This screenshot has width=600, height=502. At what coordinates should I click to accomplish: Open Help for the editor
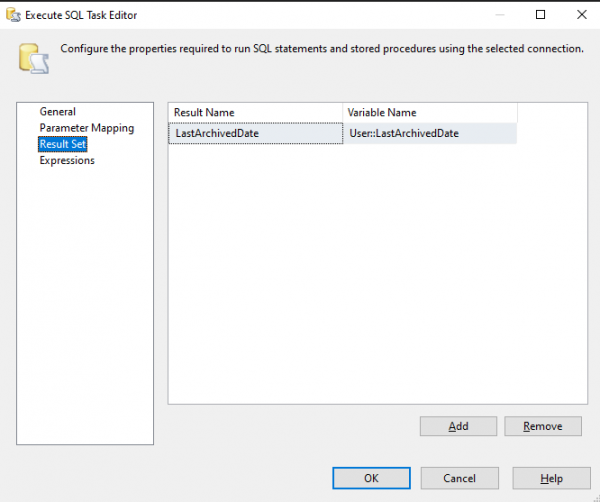[551, 478]
